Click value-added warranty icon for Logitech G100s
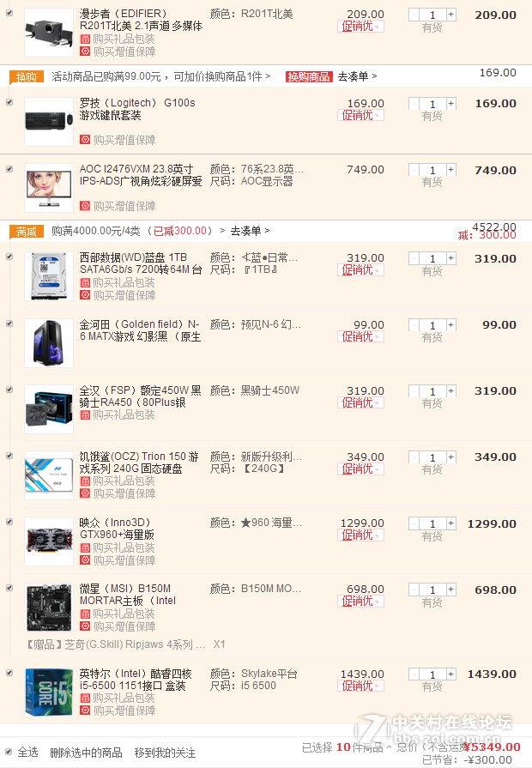The height and width of the screenshot is (768, 532). (x=85, y=140)
